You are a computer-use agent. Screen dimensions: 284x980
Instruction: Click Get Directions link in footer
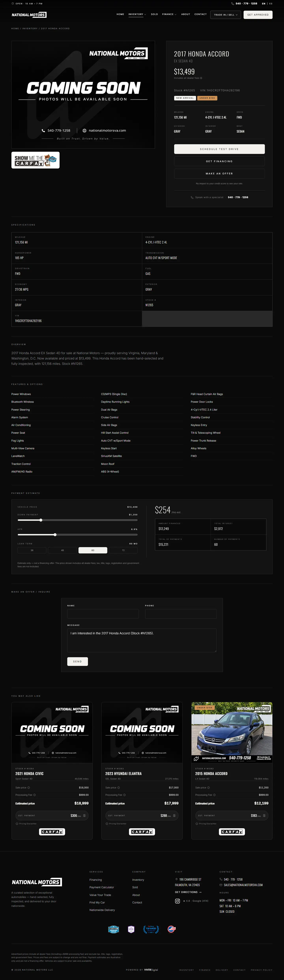pyautogui.click(x=188, y=892)
